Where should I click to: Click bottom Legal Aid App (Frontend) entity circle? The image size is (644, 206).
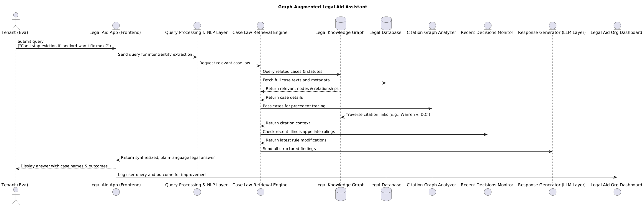116,192
